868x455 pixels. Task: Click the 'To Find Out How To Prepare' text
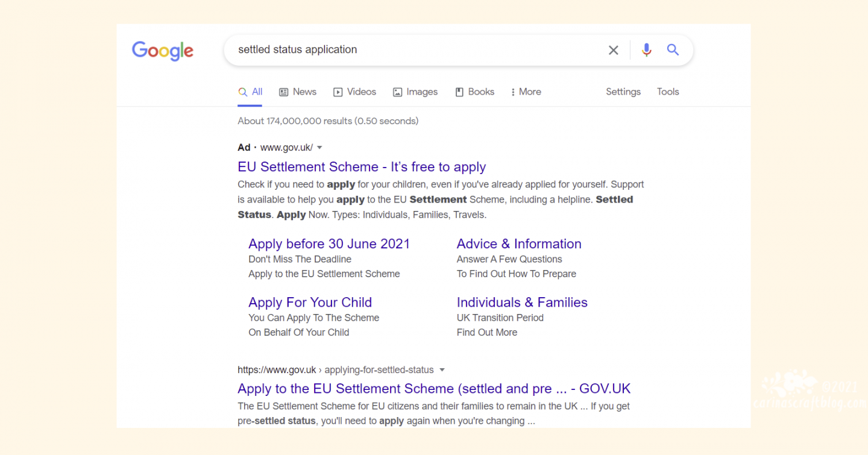[517, 274]
